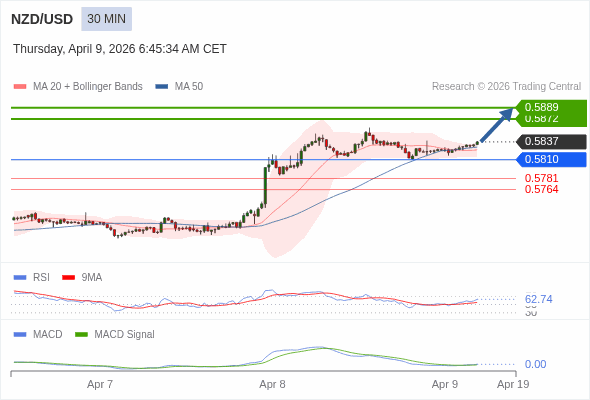Click the RSI value 62.74

point(538,300)
